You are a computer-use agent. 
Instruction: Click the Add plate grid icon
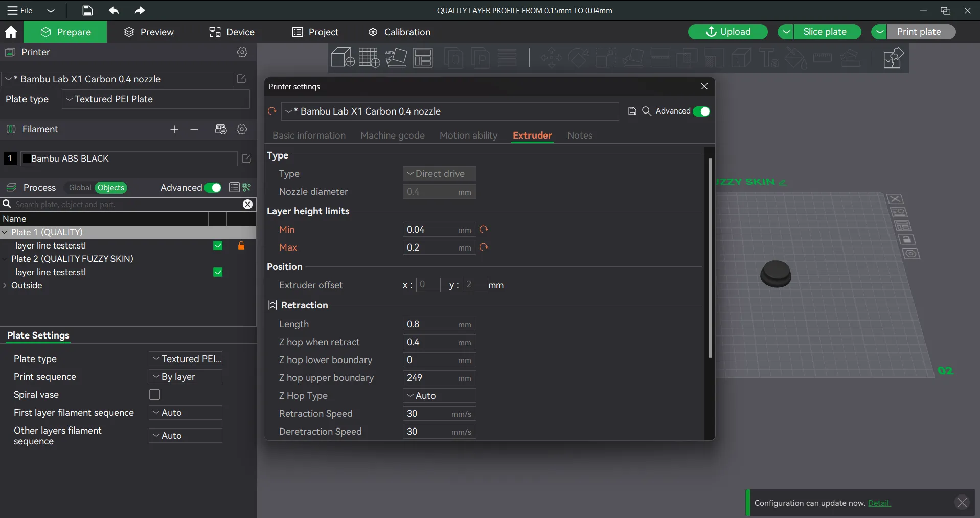(x=369, y=57)
